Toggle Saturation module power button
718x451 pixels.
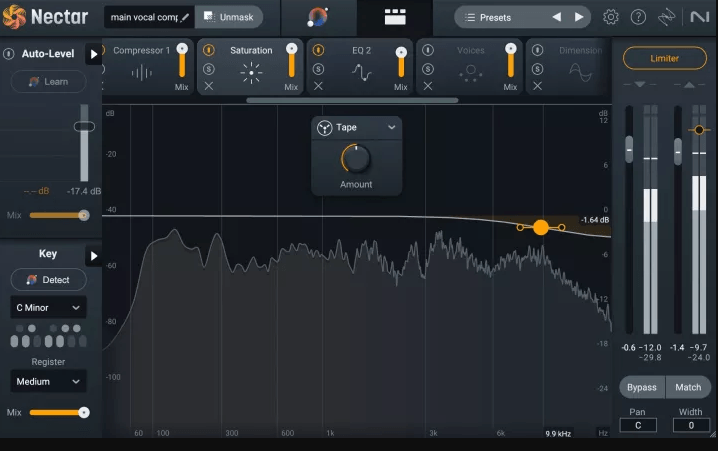tap(209, 50)
